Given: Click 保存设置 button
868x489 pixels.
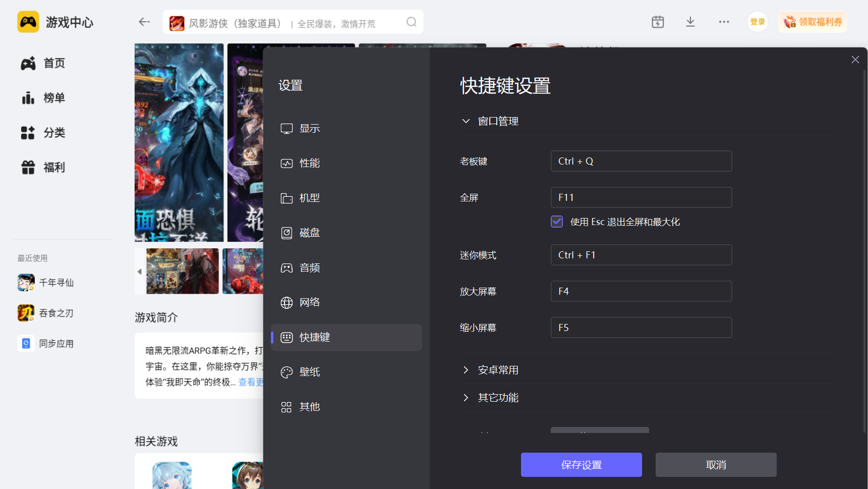Looking at the screenshot, I should coord(582,465).
